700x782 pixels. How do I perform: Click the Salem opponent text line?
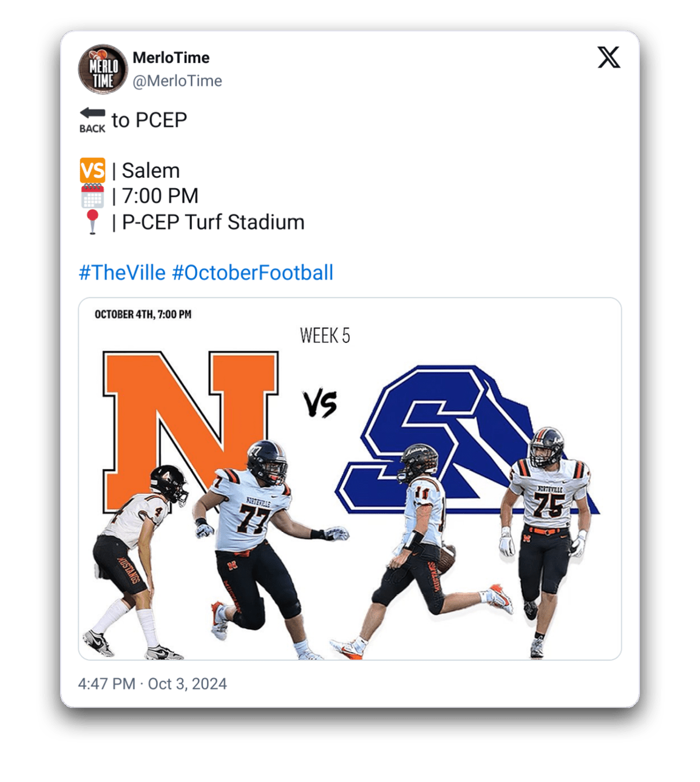151,171
